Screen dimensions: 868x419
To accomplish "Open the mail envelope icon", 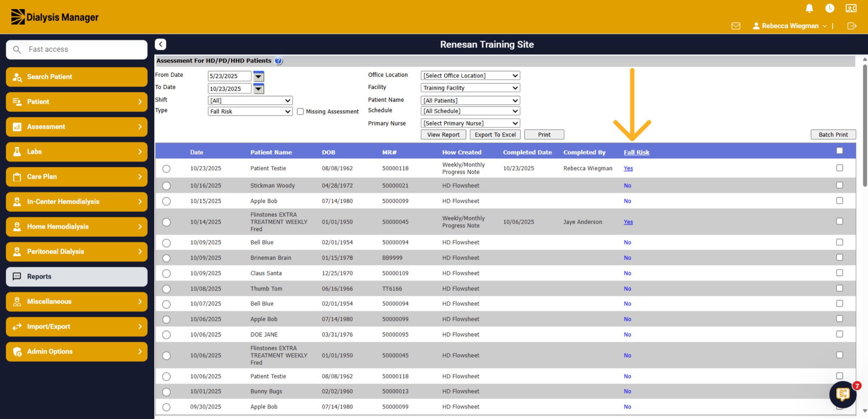I will pos(736,26).
